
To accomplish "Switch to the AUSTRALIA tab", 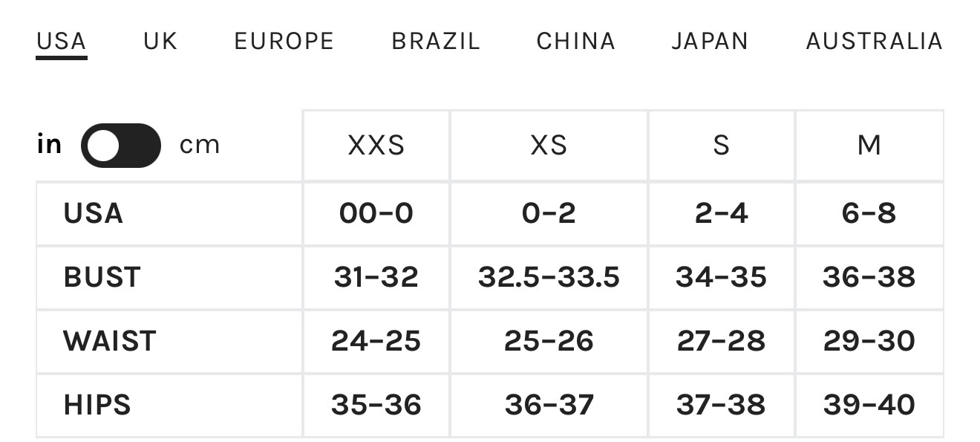I will point(875,41).
